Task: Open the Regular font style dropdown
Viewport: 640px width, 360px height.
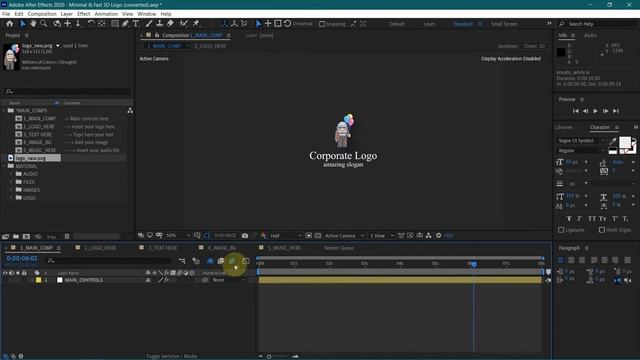Action: [581, 151]
